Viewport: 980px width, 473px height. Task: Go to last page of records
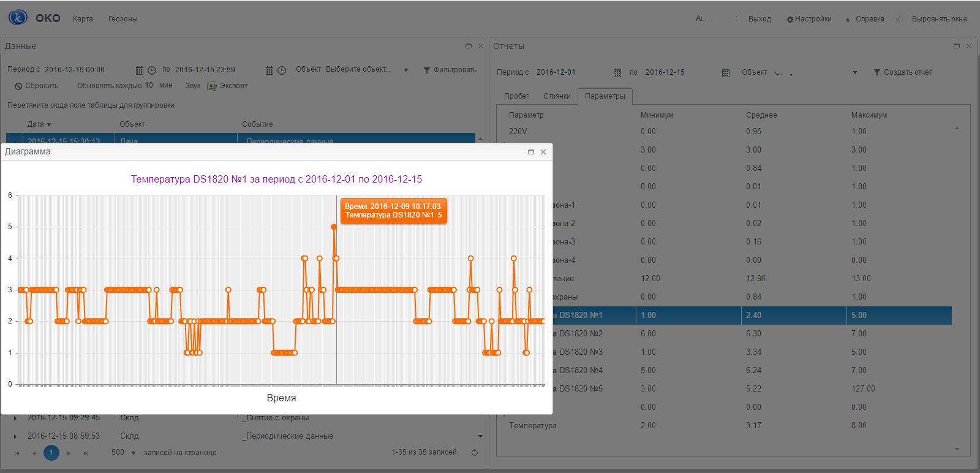click(86, 453)
